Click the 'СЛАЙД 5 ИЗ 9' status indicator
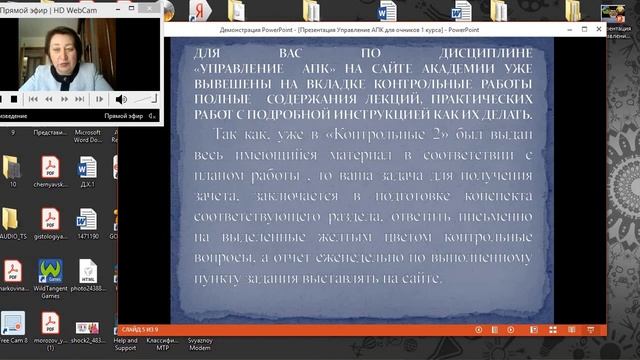This screenshot has height=360, width=640. [140, 330]
